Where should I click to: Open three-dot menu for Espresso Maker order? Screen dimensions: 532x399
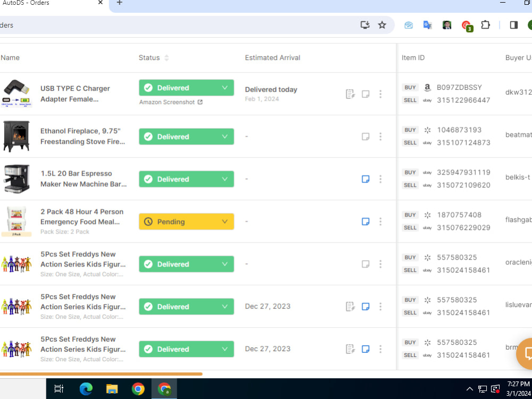(x=380, y=179)
